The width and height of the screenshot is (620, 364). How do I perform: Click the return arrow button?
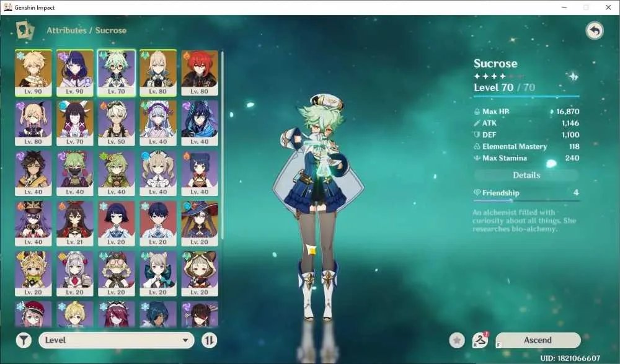pyautogui.click(x=595, y=30)
